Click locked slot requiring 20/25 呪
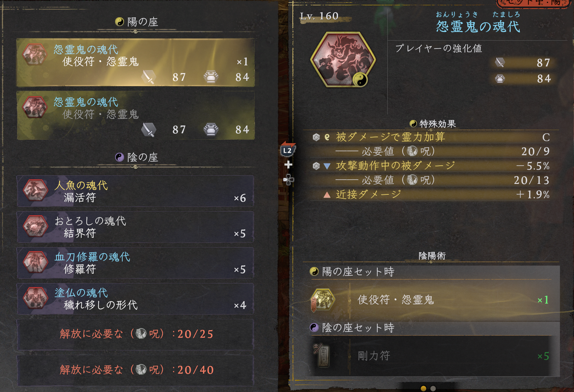Viewport: 574px width, 392px height. (135, 335)
